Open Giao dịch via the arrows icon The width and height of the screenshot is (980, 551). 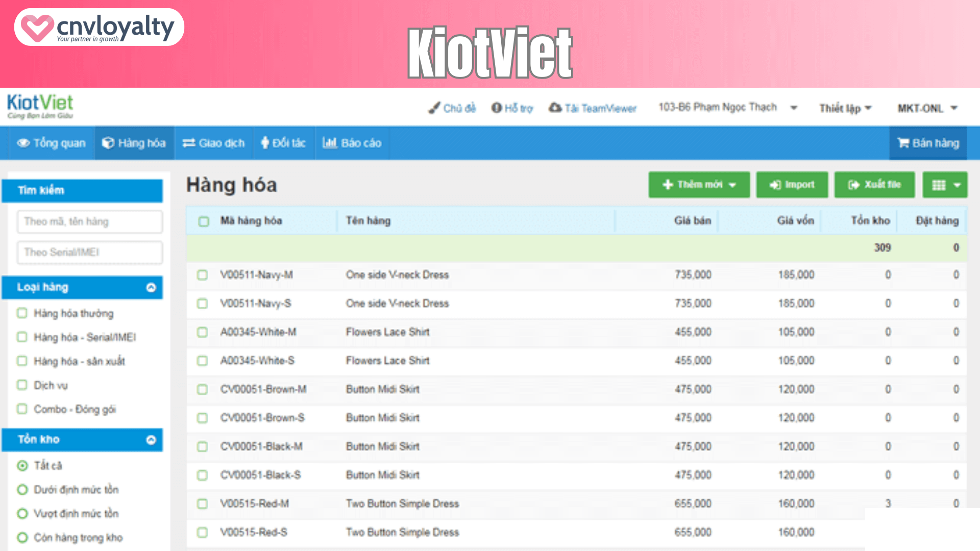[214, 143]
